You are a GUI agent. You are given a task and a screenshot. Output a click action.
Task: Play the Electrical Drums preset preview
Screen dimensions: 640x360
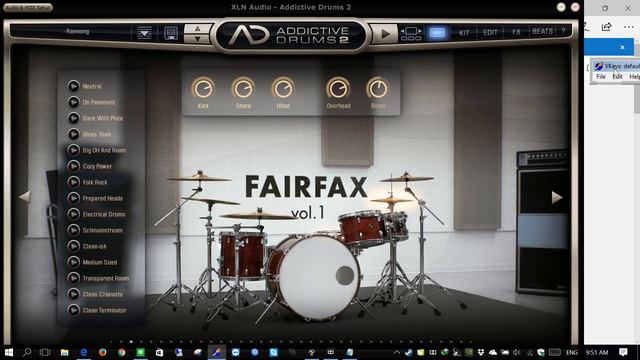73,214
